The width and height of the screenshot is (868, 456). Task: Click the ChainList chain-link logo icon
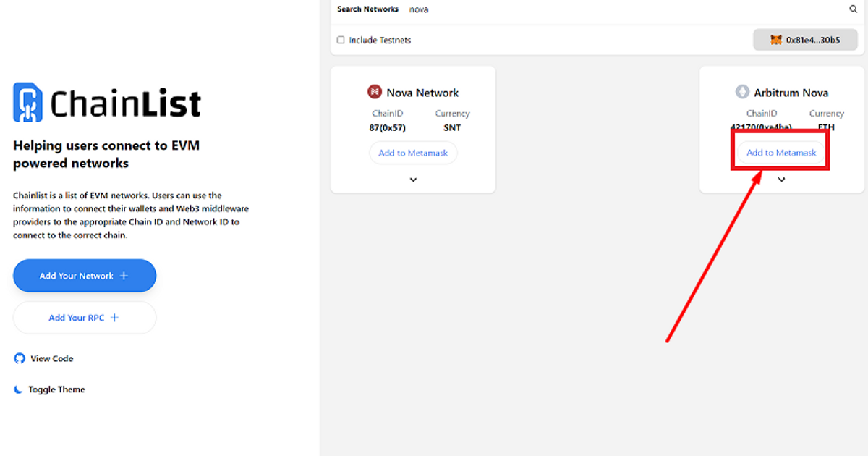(x=27, y=102)
